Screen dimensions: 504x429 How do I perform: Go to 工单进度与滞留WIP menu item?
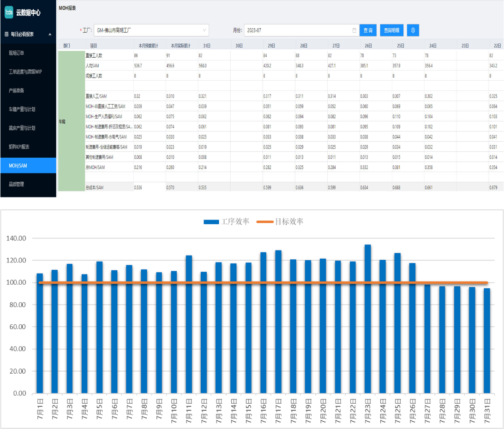pos(25,72)
